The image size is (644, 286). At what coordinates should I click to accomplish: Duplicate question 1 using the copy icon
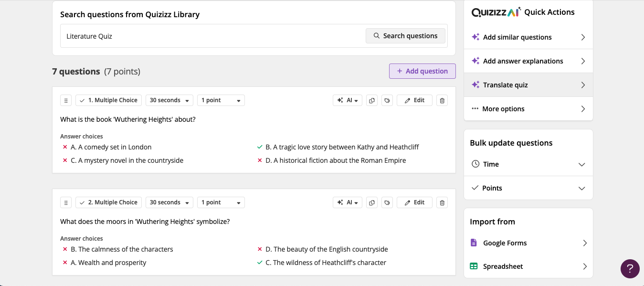click(372, 100)
